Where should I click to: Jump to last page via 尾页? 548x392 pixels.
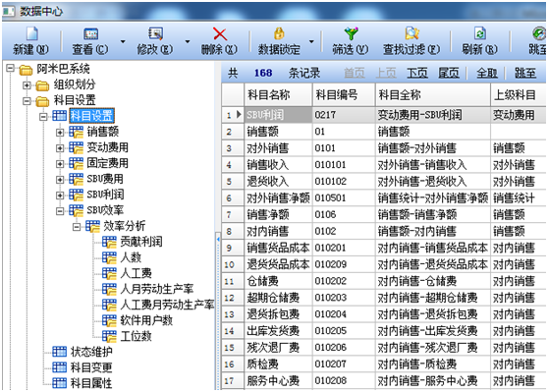[449, 73]
